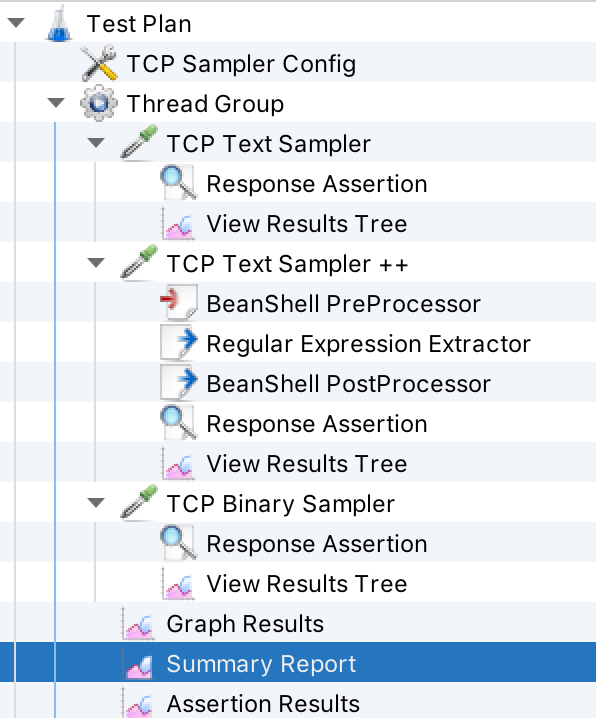Select the Assertion Results item
The width and height of the screenshot is (596, 718).
[x=263, y=703]
